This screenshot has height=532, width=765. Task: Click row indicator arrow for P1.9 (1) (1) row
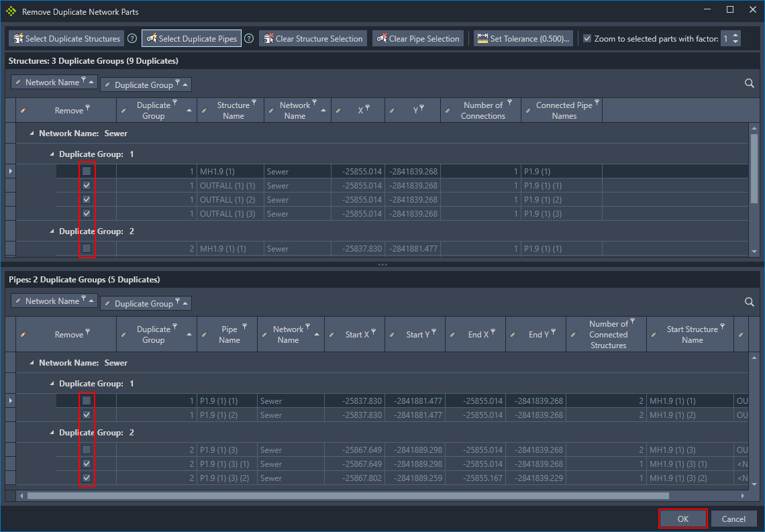tap(11, 401)
